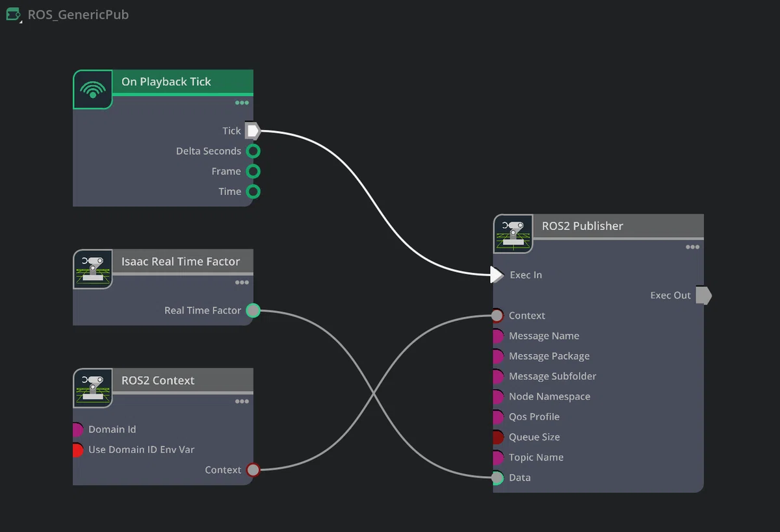Click the Frame output port

(x=253, y=171)
